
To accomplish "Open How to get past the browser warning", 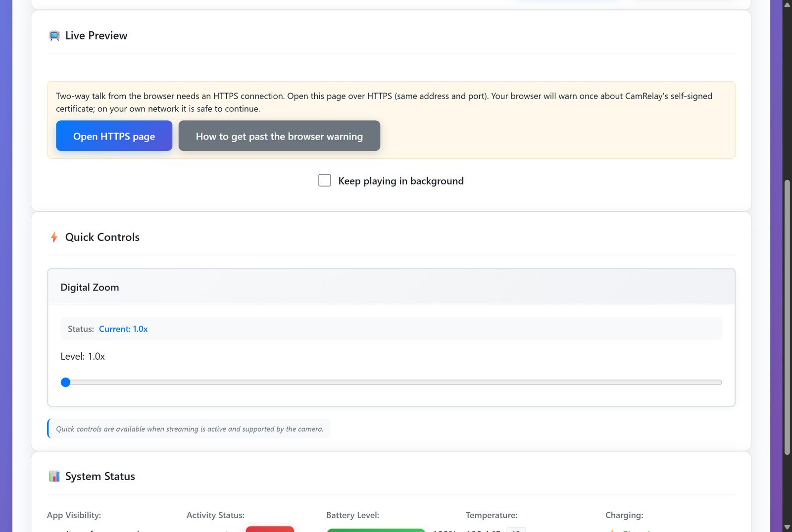I will 279,136.
